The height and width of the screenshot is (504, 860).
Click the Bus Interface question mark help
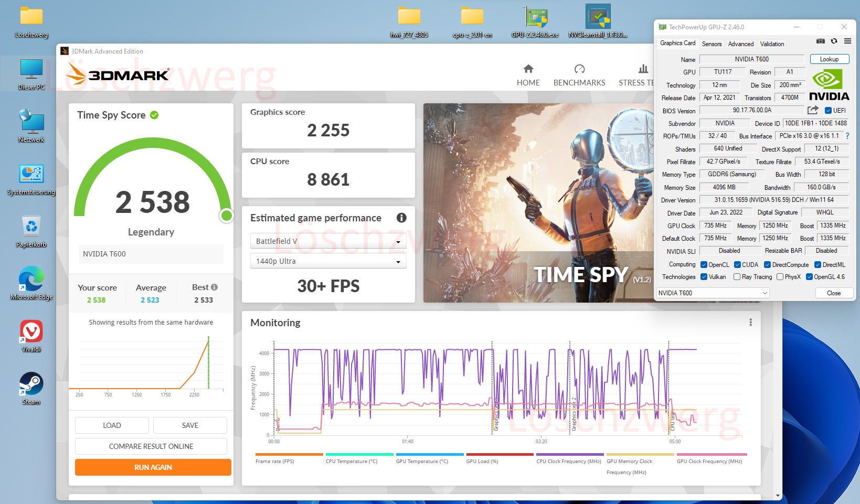pyautogui.click(x=847, y=136)
